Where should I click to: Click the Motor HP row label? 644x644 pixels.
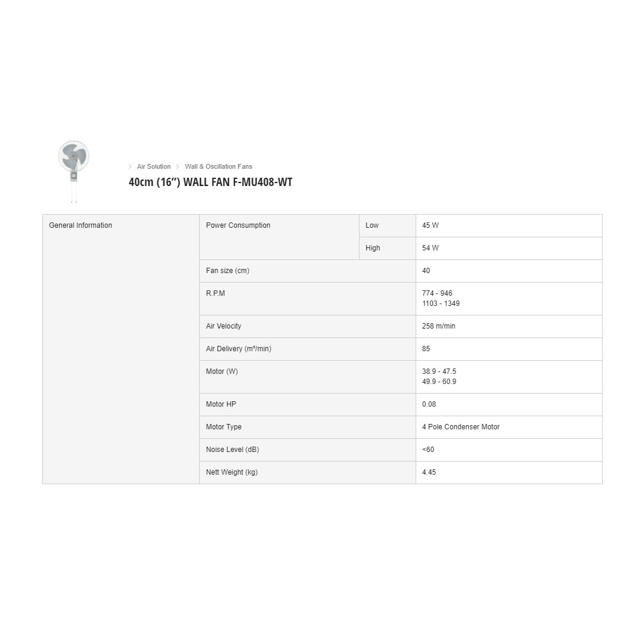(221, 404)
